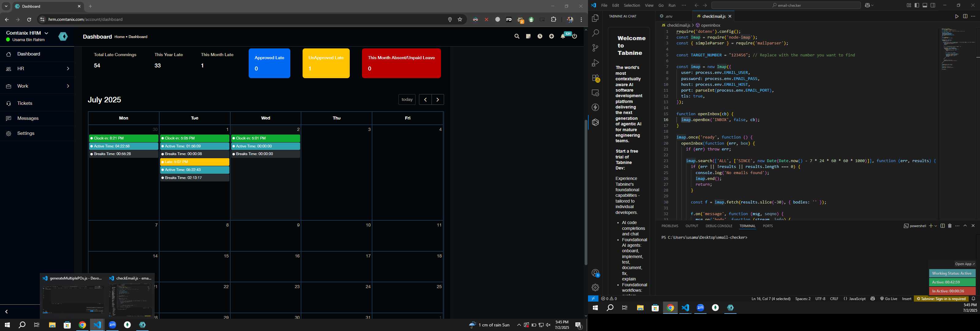Open Comtanix HRM workspace dropdown
Image resolution: width=980 pixels, height=331 pixels.
point(27,33)
